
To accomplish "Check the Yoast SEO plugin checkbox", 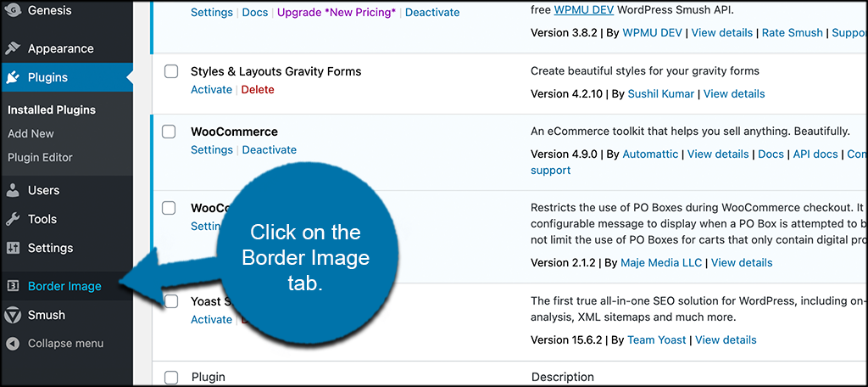I will point(171,301).
